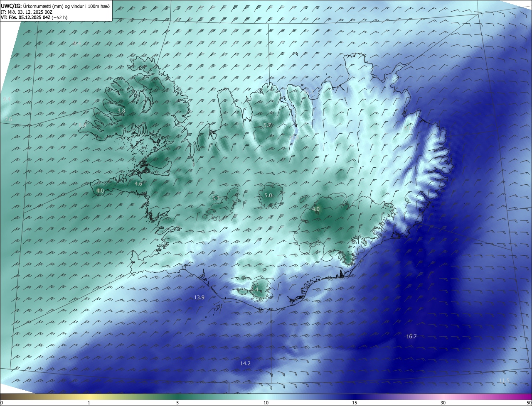This screenshot has width=532, height=406.
Task: Click the 11.5 value near the map corner
Action: 504,381
